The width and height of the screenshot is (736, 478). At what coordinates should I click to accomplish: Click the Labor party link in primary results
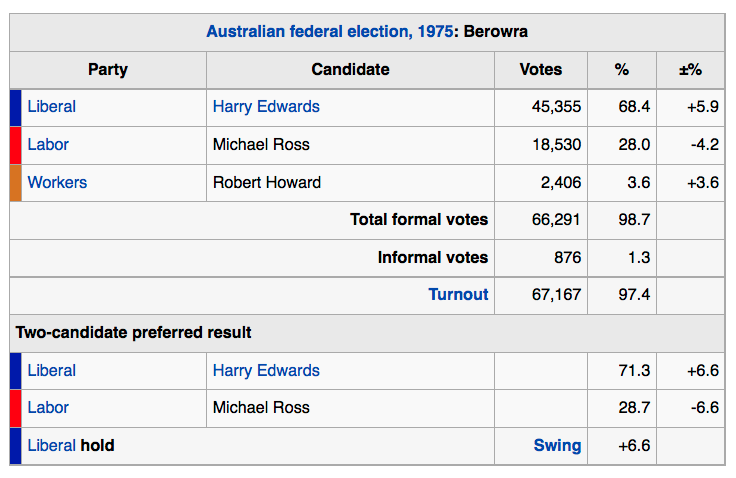point(48,145)
